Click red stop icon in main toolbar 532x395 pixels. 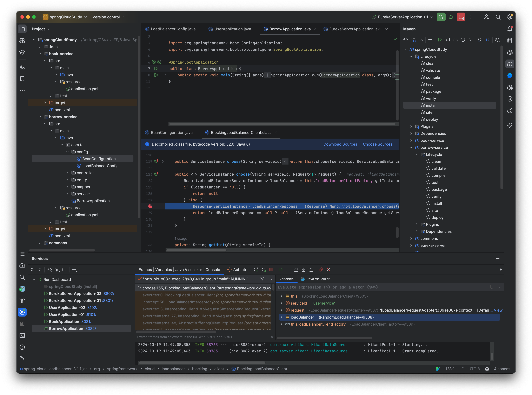(x=461, y=17)
